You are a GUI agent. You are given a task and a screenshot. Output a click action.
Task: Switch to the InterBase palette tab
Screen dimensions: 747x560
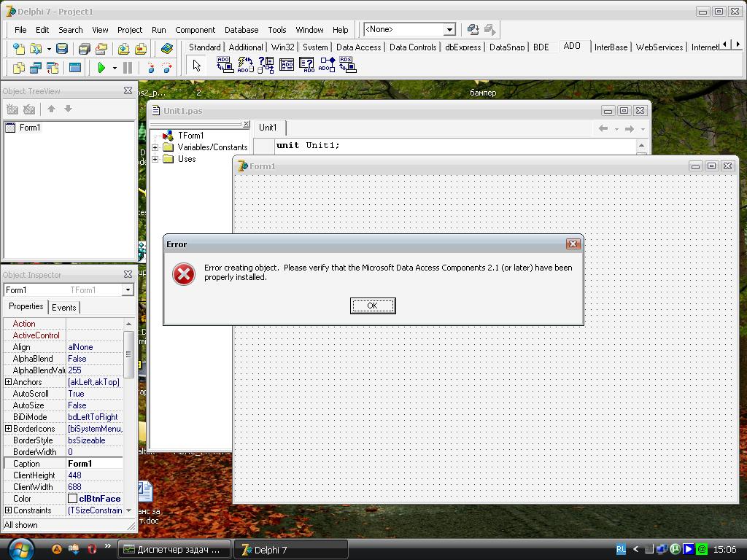tap(611, 47)
